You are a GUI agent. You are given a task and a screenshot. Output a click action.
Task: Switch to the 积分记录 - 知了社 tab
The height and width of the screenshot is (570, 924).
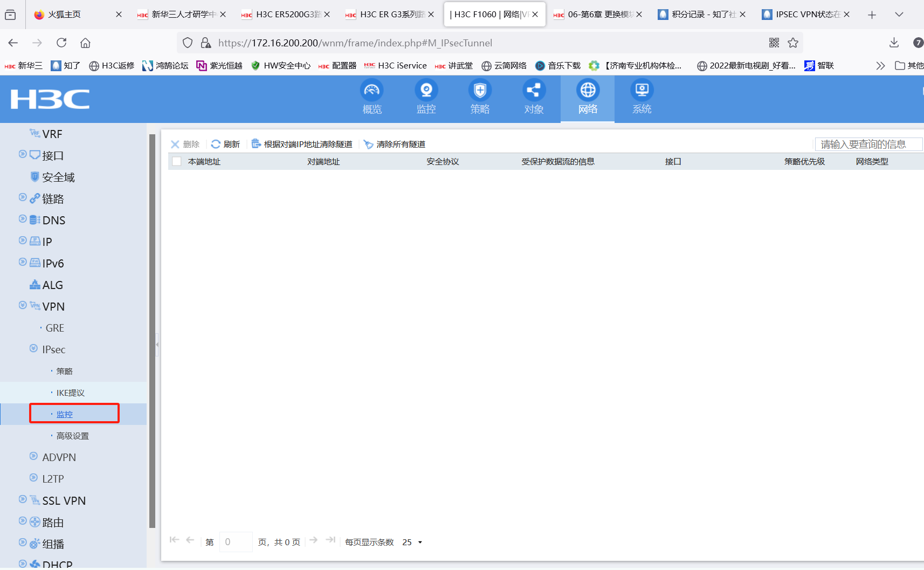tap(702, 15)
